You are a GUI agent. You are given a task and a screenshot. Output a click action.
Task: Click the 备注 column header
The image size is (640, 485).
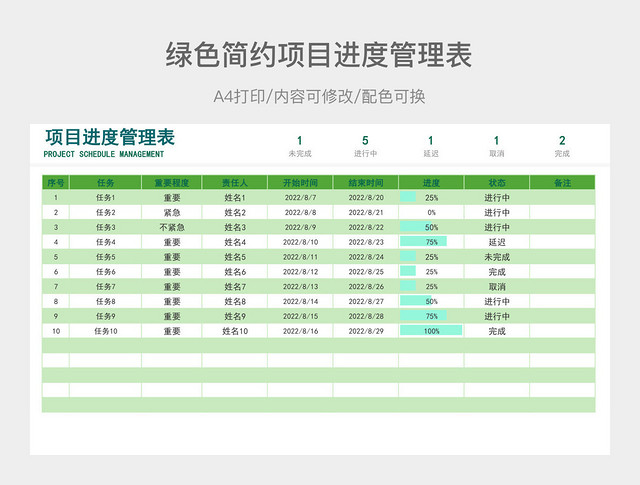click(562, 182)
